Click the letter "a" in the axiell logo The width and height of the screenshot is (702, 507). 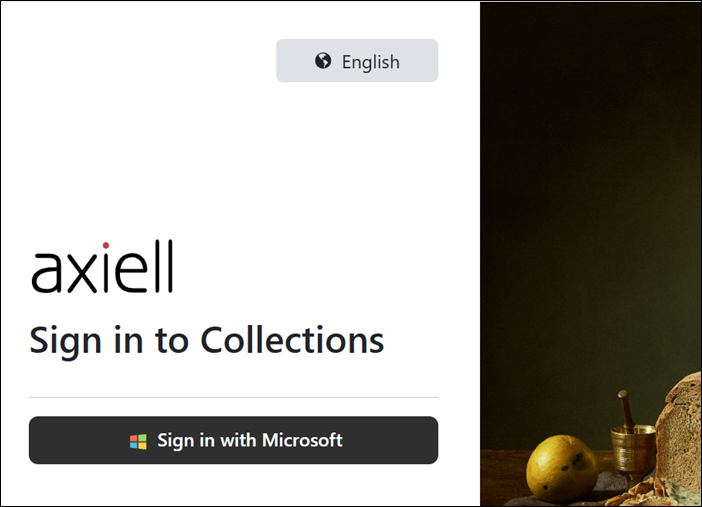click(x=48, y=271)
